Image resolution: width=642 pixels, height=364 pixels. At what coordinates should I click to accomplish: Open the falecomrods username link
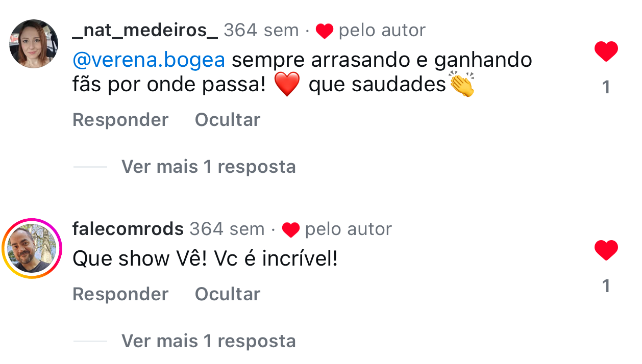[x=128, y=229]
